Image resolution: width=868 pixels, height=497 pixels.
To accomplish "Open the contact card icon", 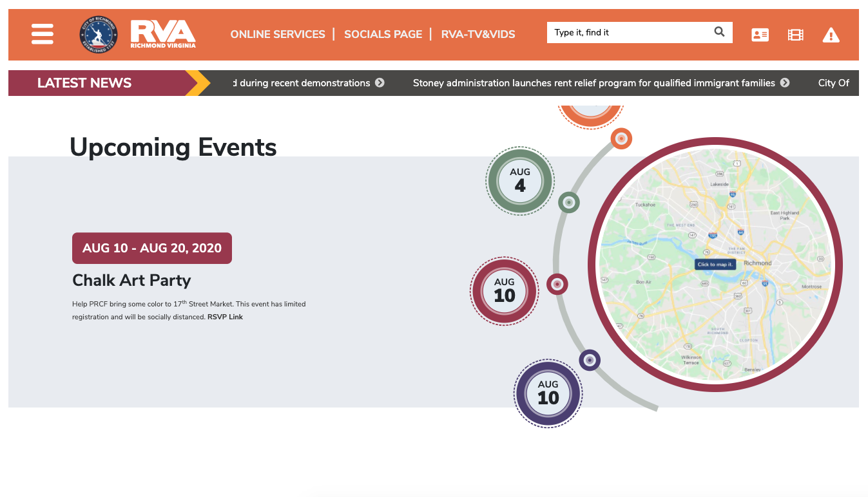I will click(760, 35).
